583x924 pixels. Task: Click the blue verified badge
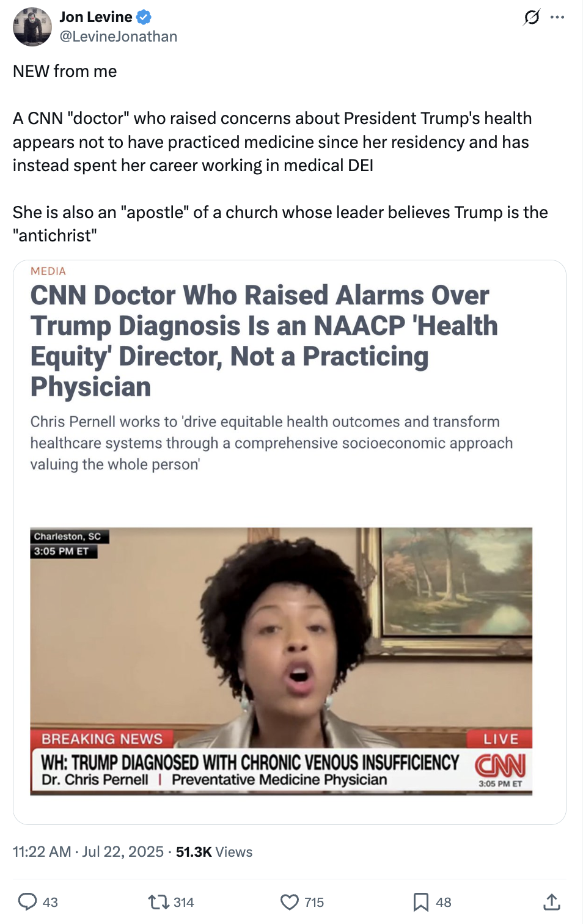pos(144,17)
